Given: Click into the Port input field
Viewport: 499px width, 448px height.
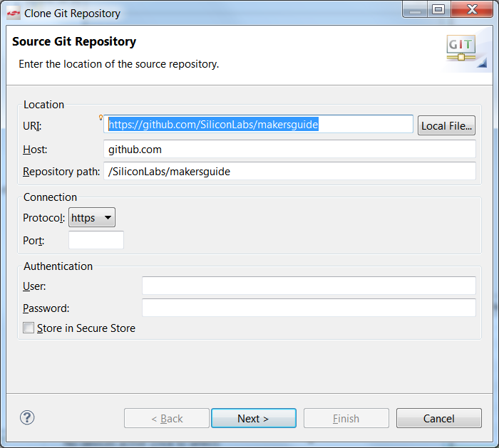Looking at the screenshot, I should pos(96,240).
